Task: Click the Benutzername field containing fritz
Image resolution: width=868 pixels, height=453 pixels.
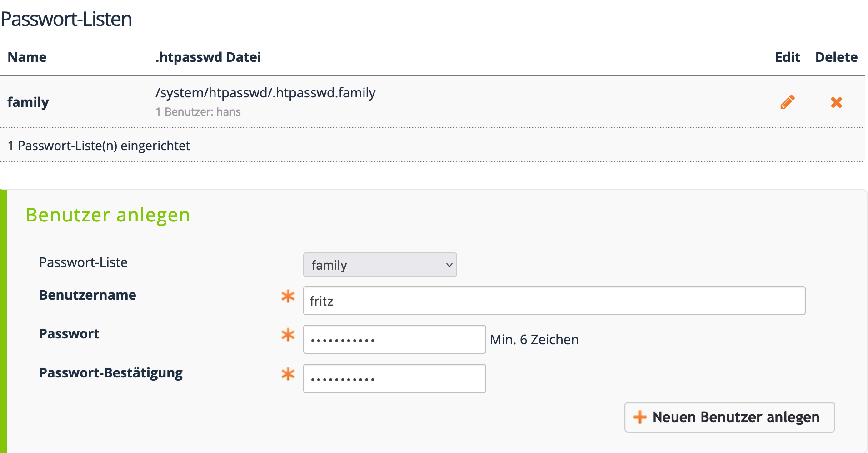Action: (x=554, y=301)
